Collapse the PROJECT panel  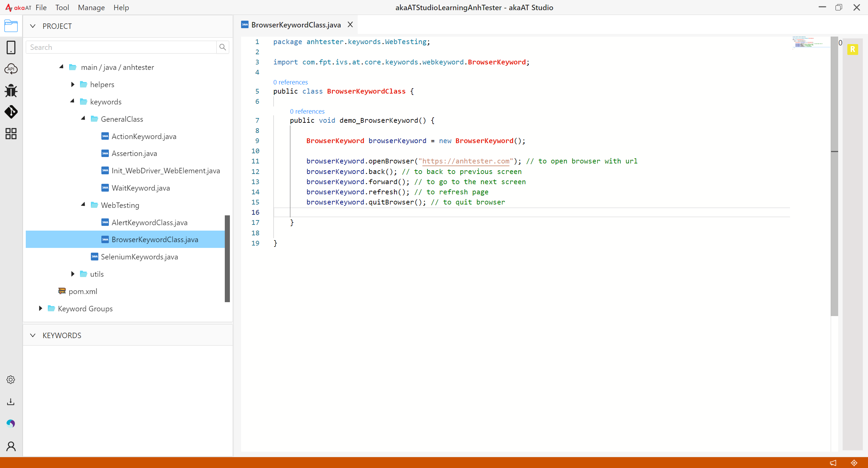(33, 26)
